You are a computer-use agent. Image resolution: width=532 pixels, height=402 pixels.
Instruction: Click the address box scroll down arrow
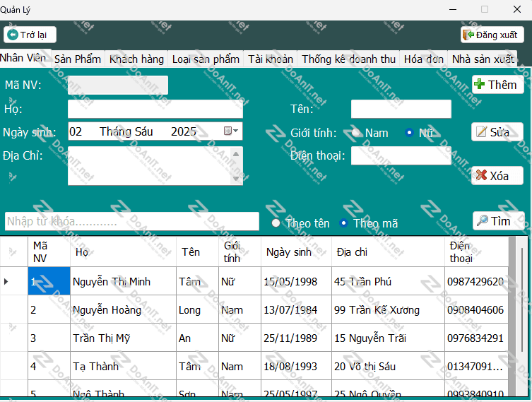[236, 178]
